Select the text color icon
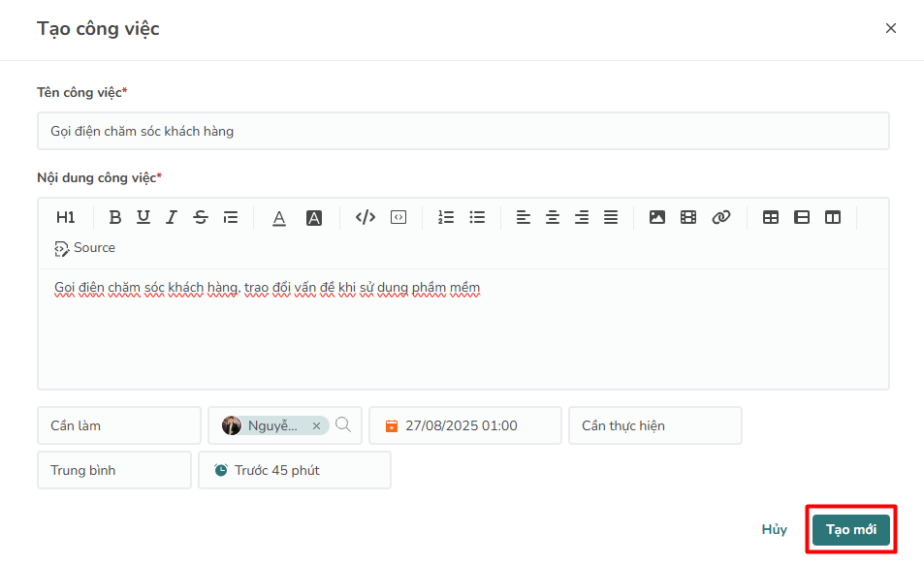This screenshot has height=564, width=924. (x=278, y=217)
